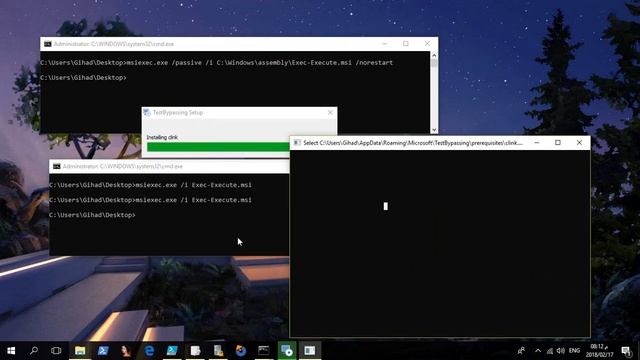Click the first 'msiexec.exe /i Exec-Execute.msi' line

click(x=150, y=185)
